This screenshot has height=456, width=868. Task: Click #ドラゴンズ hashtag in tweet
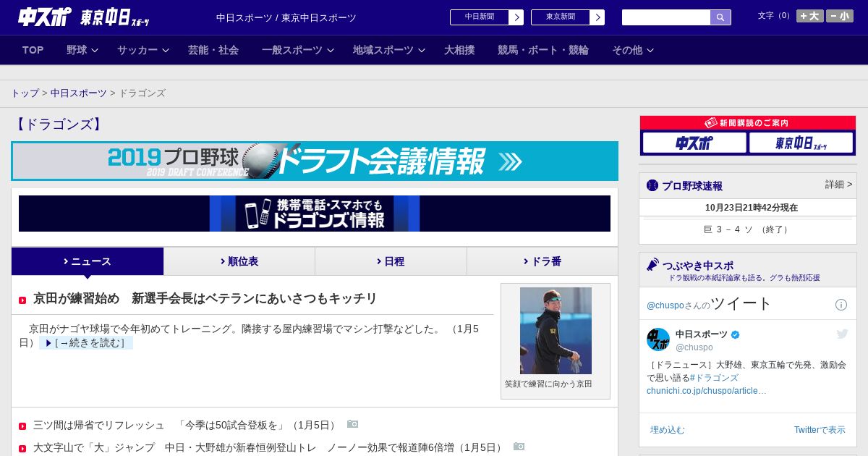click(714, 378)
